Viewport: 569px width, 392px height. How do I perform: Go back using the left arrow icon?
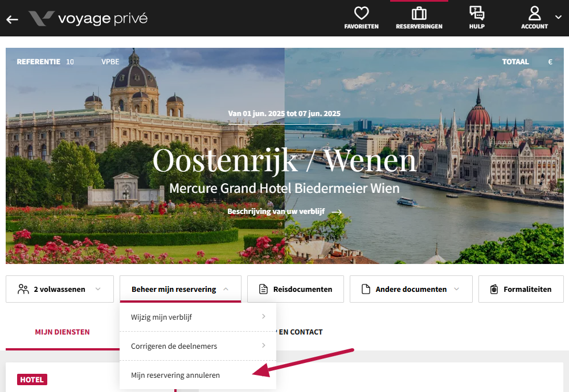pos(12,19)
